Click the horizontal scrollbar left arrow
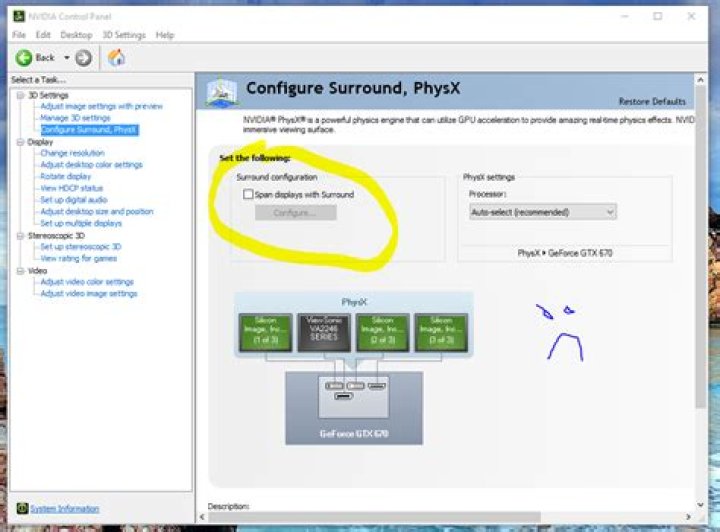Screen dimensions: 720x532 coord(202,517)
